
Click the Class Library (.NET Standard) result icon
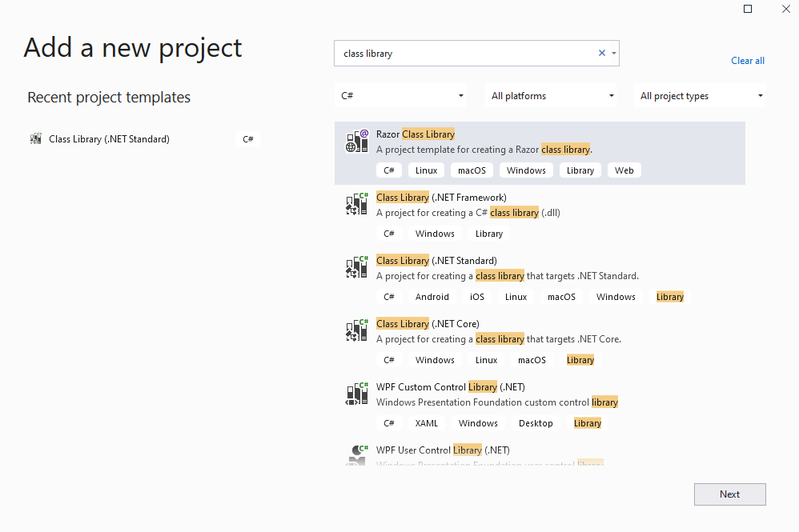[357, 267]
